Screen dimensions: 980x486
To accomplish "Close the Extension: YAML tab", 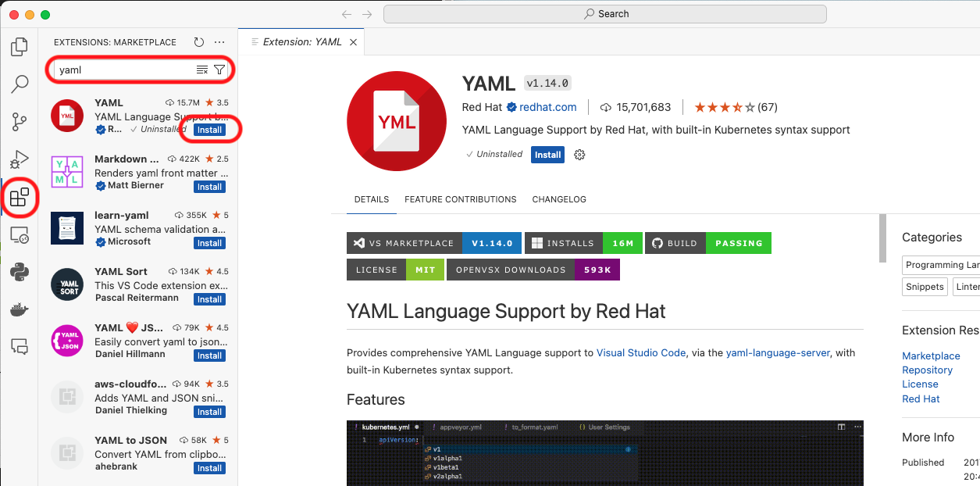I will [x=353, y=42].
